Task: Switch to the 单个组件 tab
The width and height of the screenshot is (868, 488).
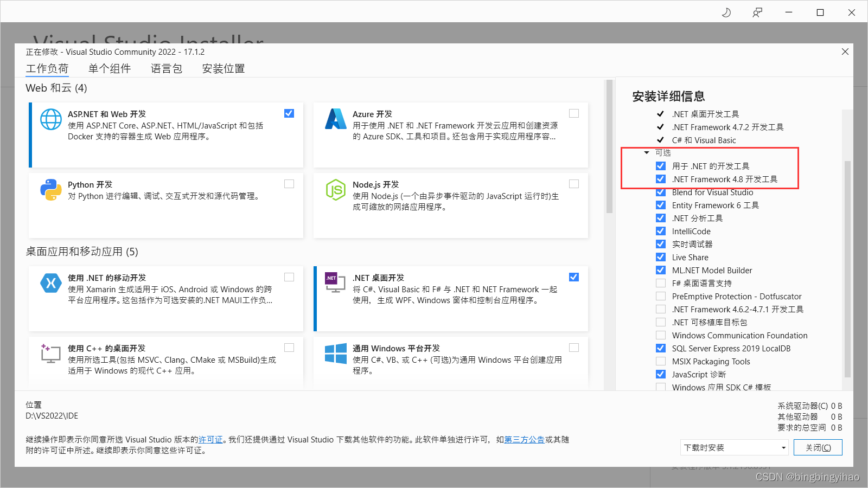Action: coord(110,69)
